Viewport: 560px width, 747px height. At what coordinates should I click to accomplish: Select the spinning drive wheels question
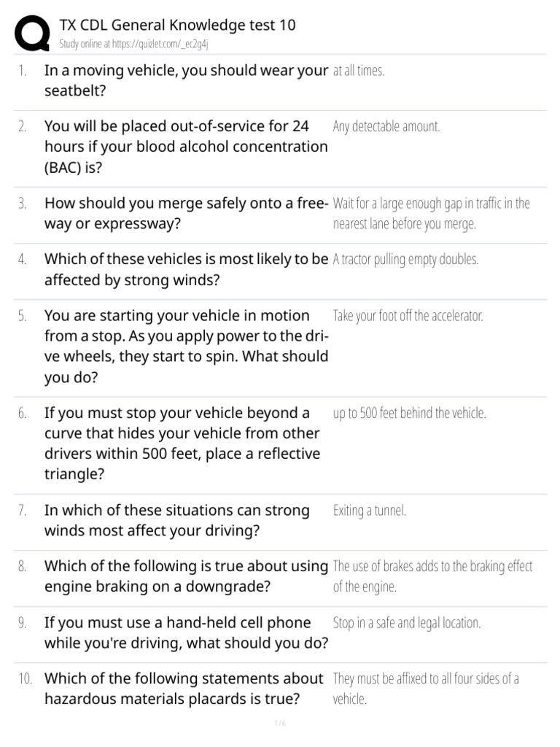[186, 347]
